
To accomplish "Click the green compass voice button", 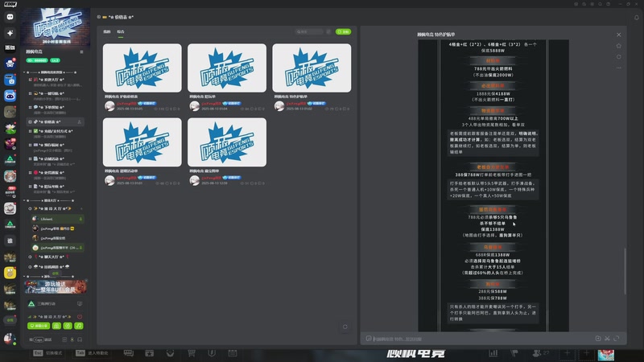I will click(x=68, y=326).
